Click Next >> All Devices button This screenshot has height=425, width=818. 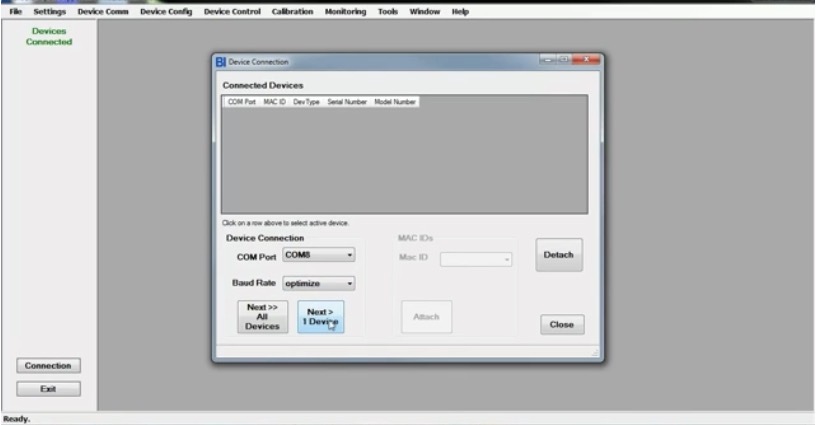pos(262,317)
